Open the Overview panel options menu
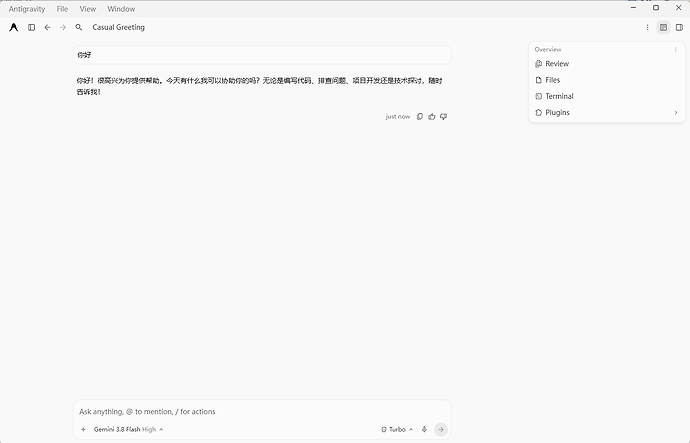 tap(675, 49)
